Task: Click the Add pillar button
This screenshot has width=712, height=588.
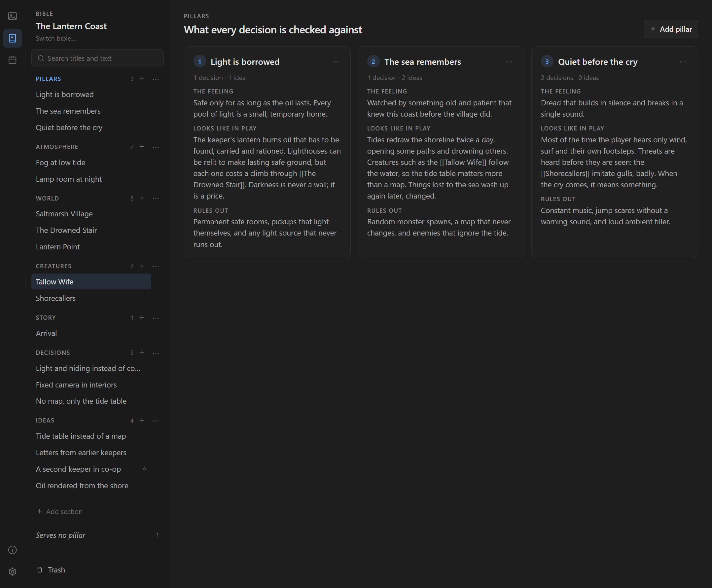Action: pos(671,29)
